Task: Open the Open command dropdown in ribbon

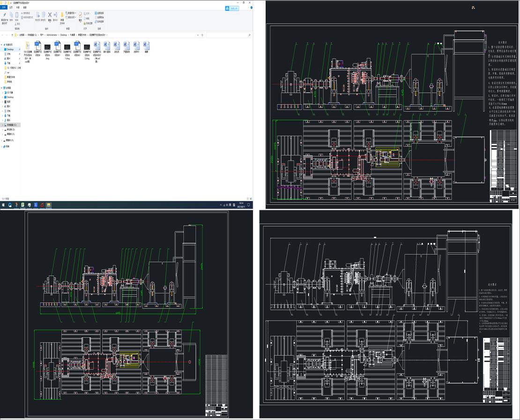Action: click(x=88, y=14)
